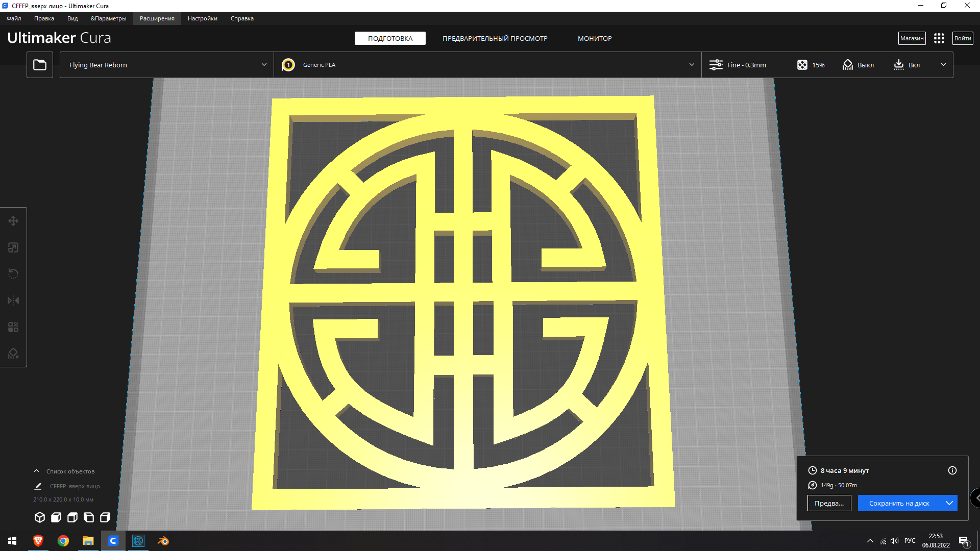The width and height of the screenshot is (980, 551).
Task: Open Per Model Settings tool
Action: pos(13,327)
